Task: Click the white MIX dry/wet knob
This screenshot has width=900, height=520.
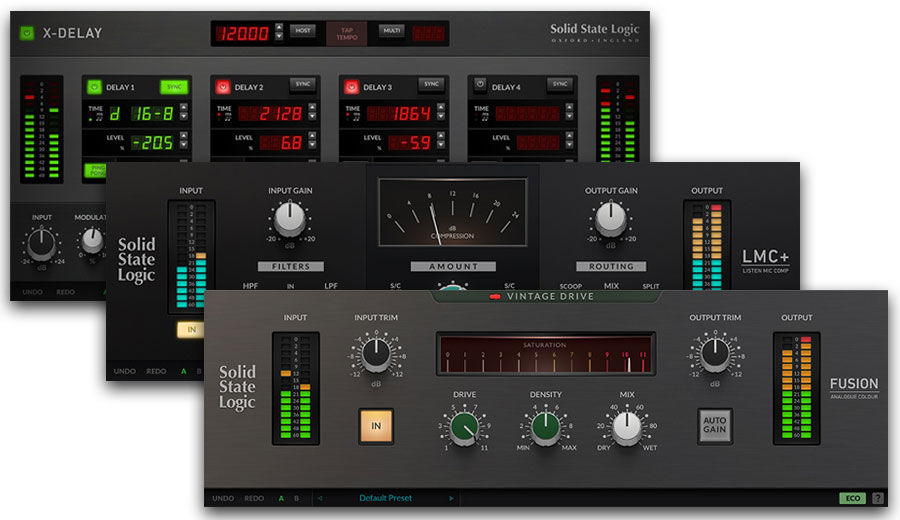Action: coord(627,428)
